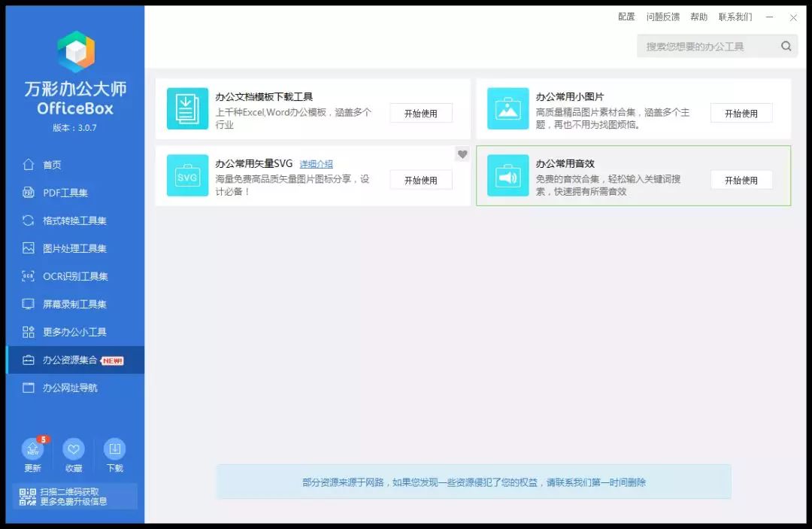
Task: Open the 屏幕录制工具集 section
Action: [74, 304]
